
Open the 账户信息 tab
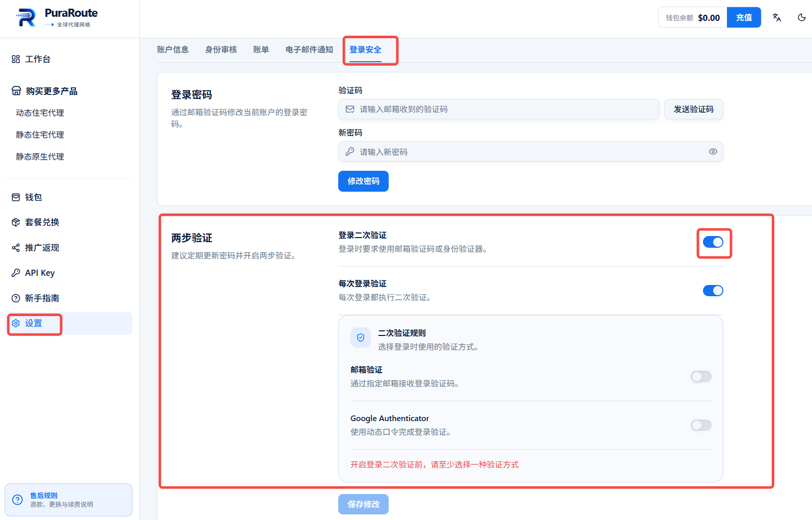[x=173, y=49]
